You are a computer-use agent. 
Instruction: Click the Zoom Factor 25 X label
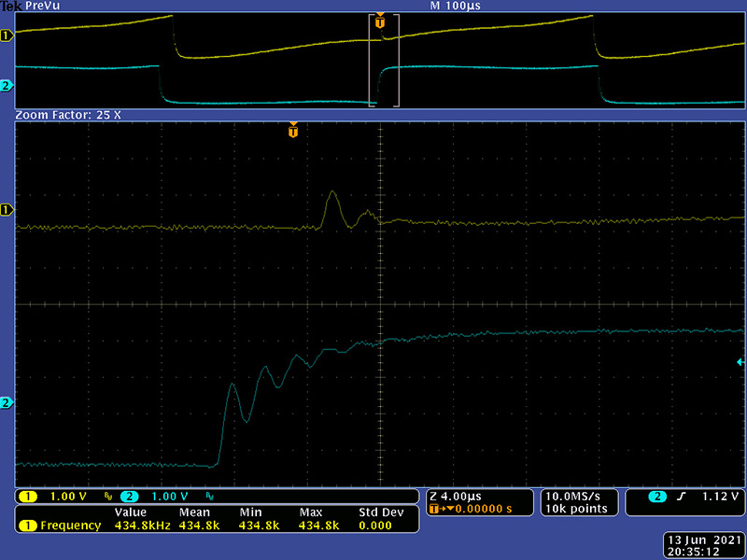(x=68, y=115)
